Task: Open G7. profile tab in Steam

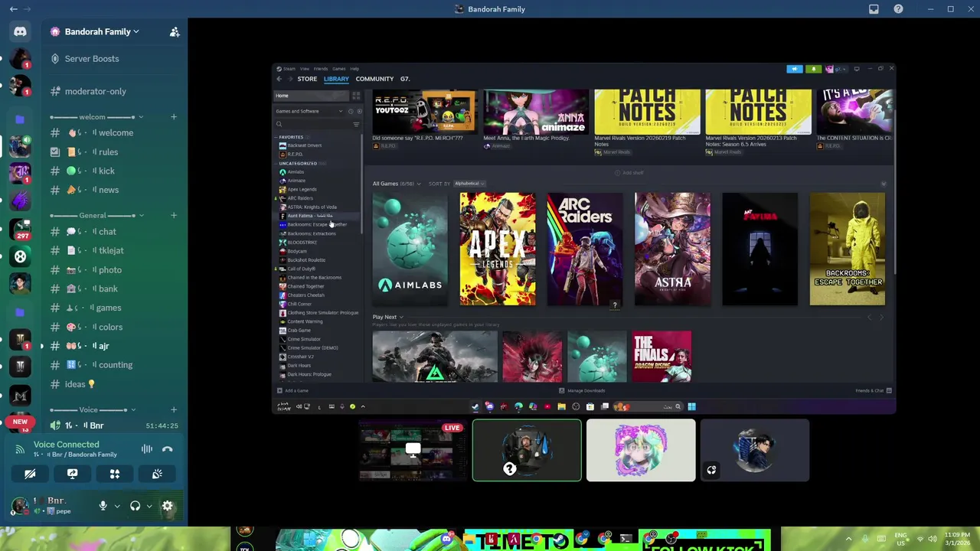Action: [x=405, y=79]
